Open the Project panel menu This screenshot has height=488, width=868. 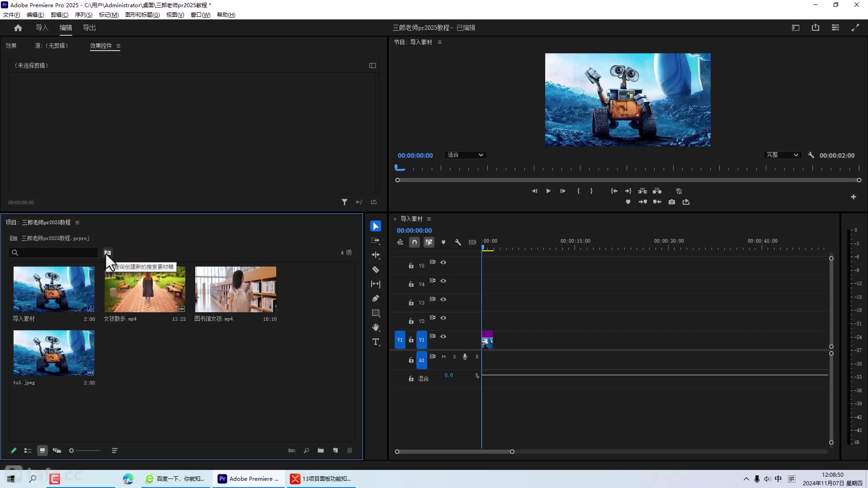pyautogui.click(x=77, y=222)
